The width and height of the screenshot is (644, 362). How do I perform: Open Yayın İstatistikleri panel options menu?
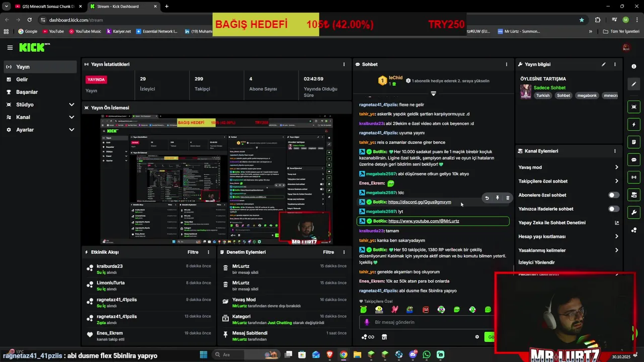coord(344,64)
